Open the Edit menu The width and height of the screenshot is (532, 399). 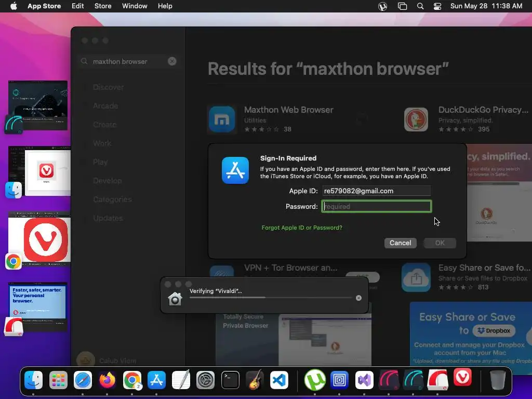78,6
